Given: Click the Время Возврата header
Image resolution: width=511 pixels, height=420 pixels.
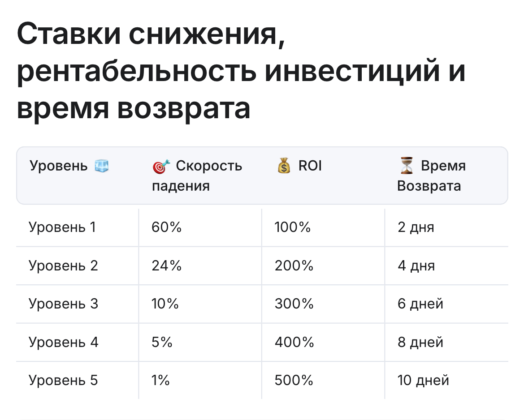Looking at the screenshot, I should [x=432, y=176].
